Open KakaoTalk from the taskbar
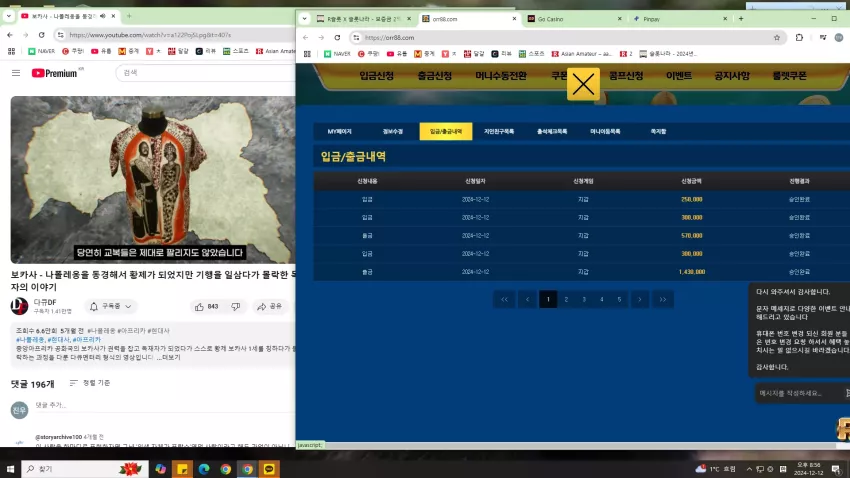 point(269,469)
